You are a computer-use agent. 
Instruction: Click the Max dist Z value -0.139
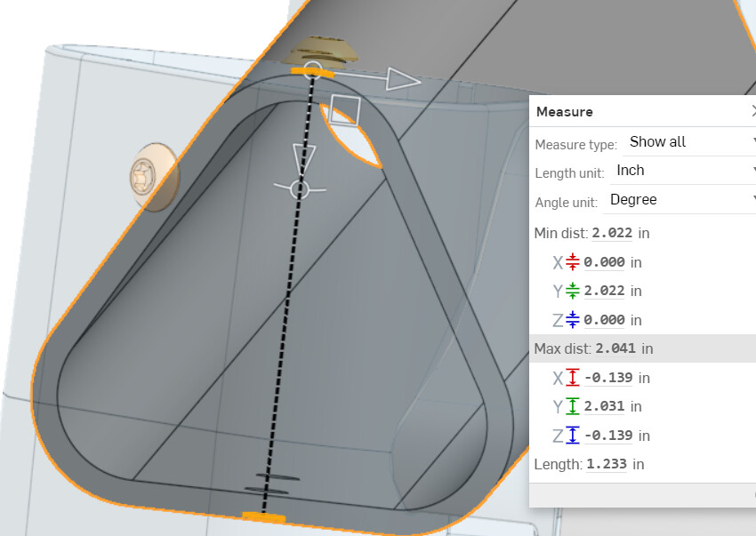coord(608,436)
